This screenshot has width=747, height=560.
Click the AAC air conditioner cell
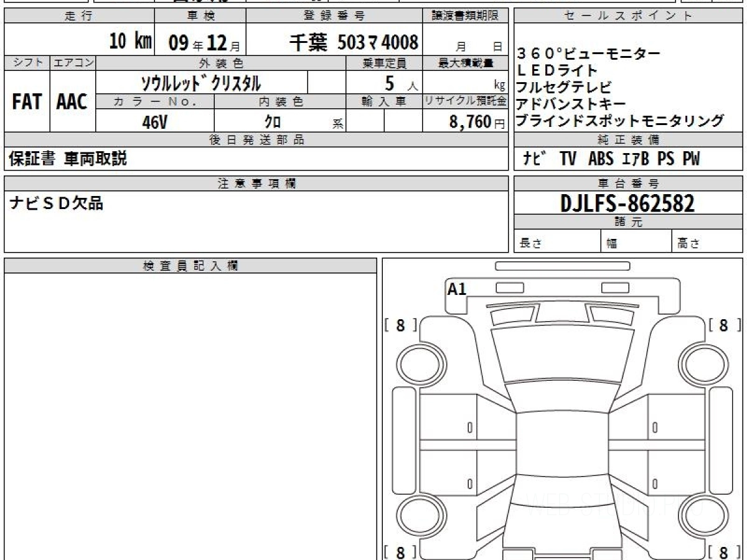click(72, 102)
